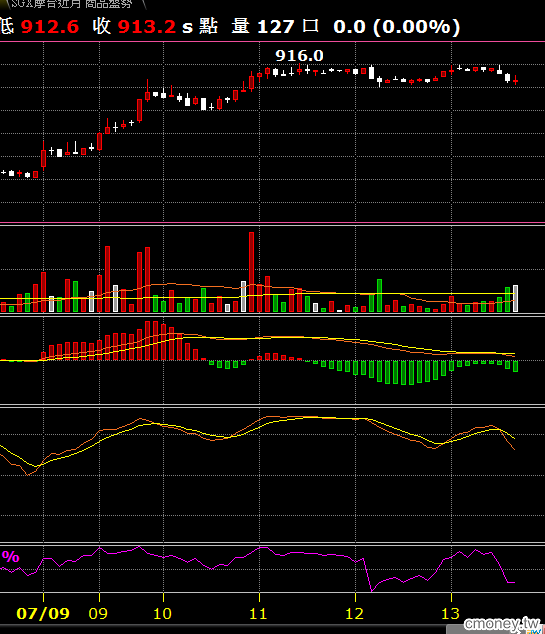The image size is (545, 634).
Task: Click the volume value 127
Action: coord(275,27)
